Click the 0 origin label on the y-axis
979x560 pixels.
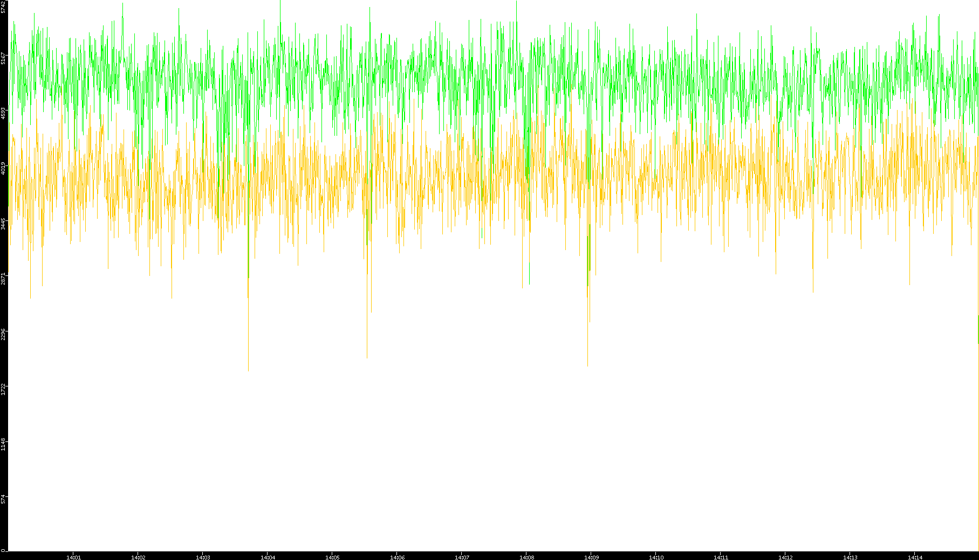[x=3, y=550]
